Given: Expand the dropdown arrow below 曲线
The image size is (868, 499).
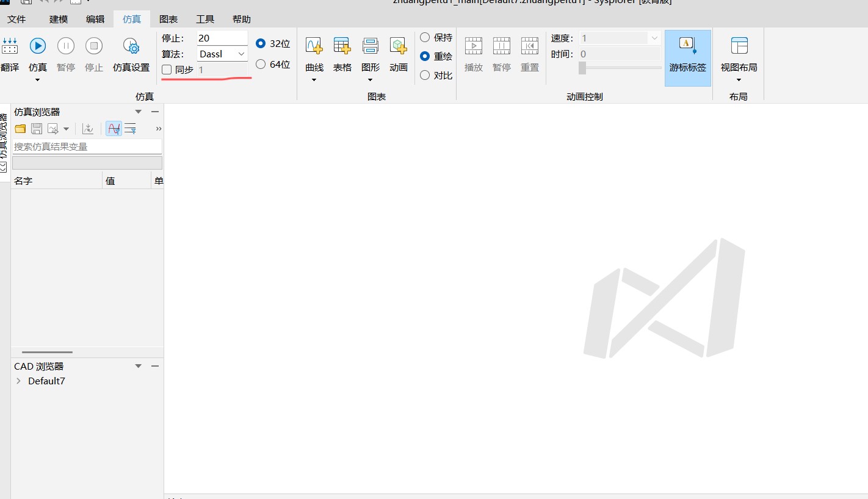Looking at the screenshot, I should (x=314, y=80).
